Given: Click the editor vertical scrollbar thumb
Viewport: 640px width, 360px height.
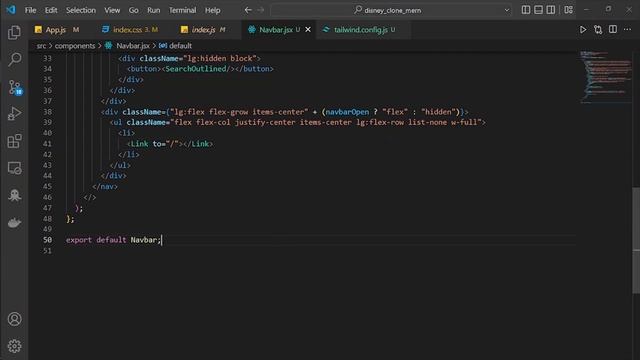Looking at the screenshot, I should pos(636,240).
